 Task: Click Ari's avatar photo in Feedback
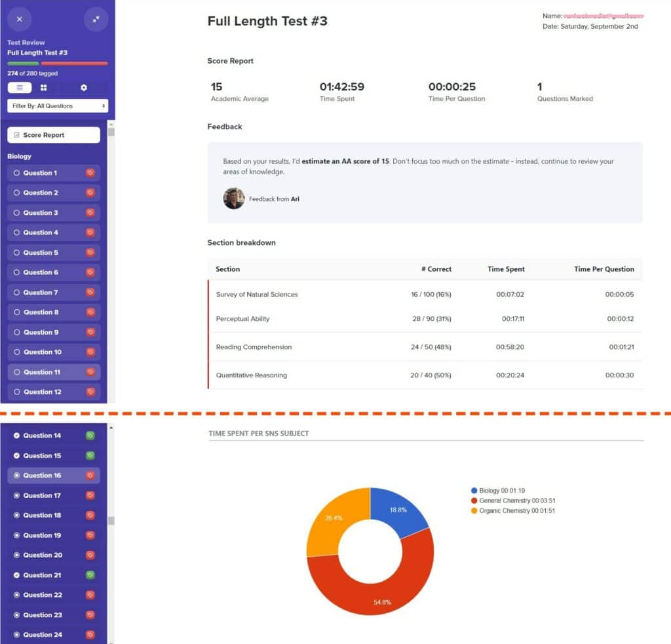234,199
